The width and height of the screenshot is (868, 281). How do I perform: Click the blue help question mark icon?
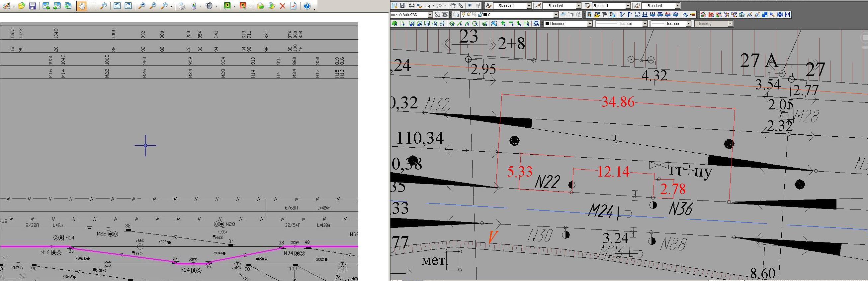(306, 6)
